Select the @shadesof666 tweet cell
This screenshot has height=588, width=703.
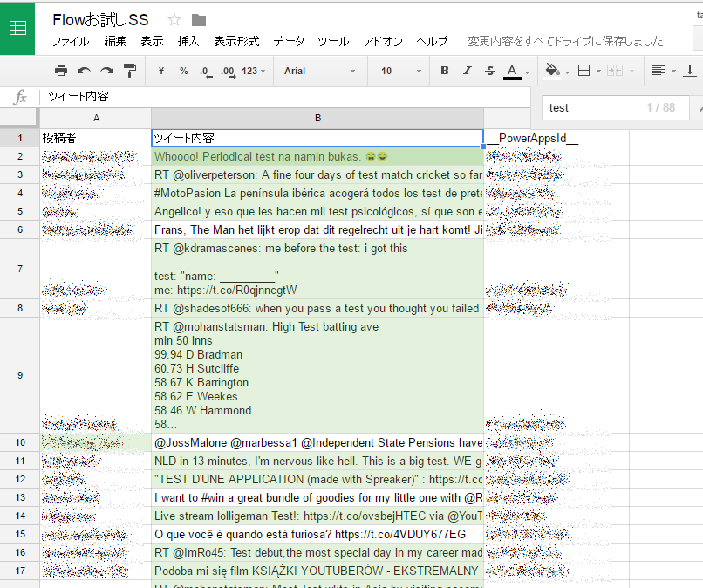coord(317,308)
